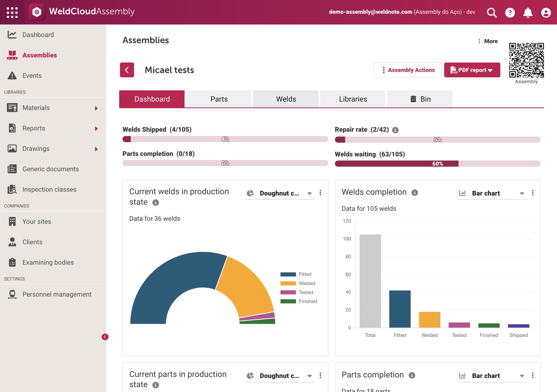Click the Total bar in Welds completion chart
557x392 pixels.
370,281
